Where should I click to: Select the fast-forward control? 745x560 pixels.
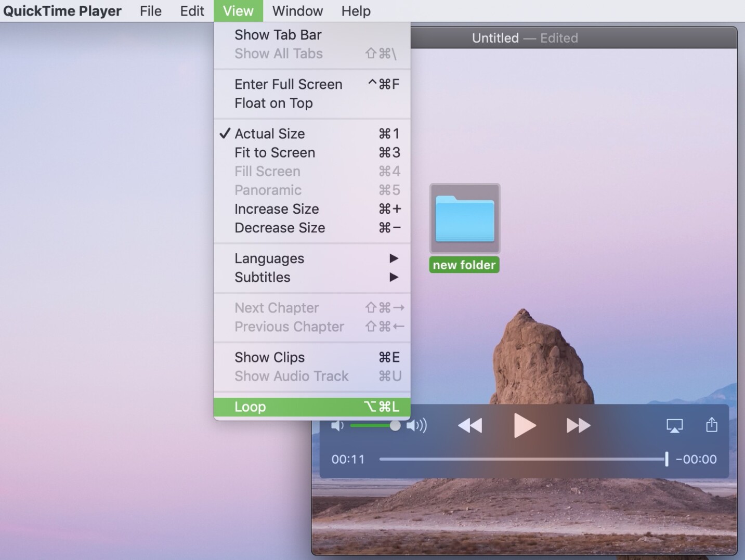[578, 426]
